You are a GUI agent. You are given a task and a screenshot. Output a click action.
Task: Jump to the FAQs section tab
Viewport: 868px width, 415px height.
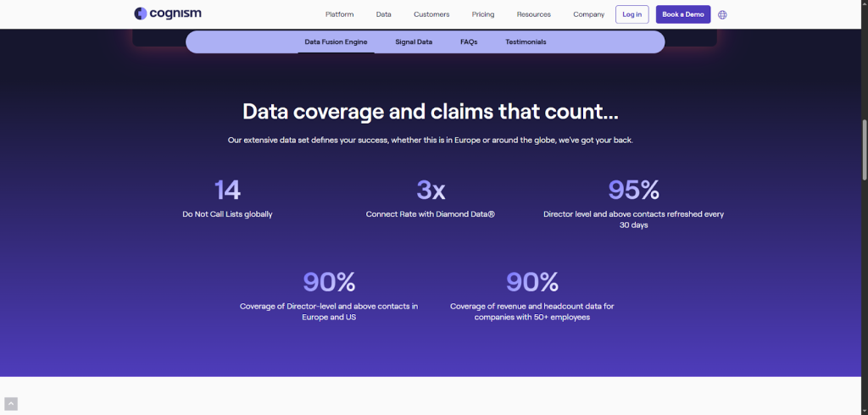(x=469, y=41)
